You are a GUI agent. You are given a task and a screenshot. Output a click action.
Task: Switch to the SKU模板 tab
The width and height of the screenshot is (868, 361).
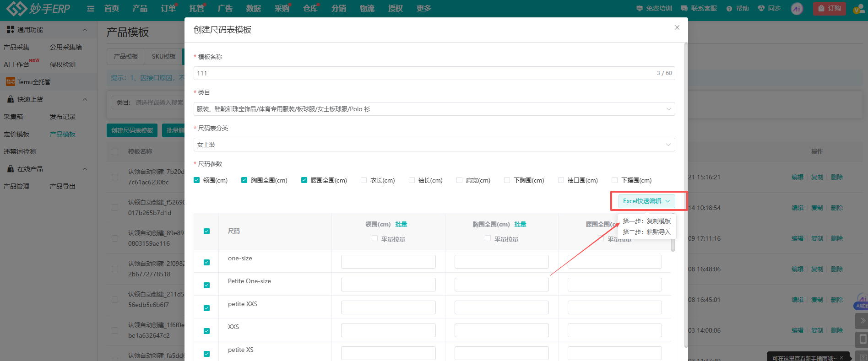click(x=164, y=56)
